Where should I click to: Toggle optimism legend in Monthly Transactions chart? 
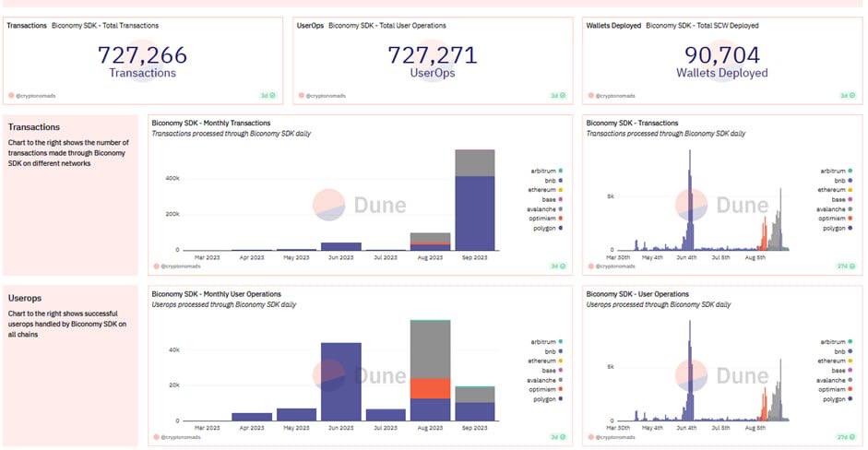point(546,219)
